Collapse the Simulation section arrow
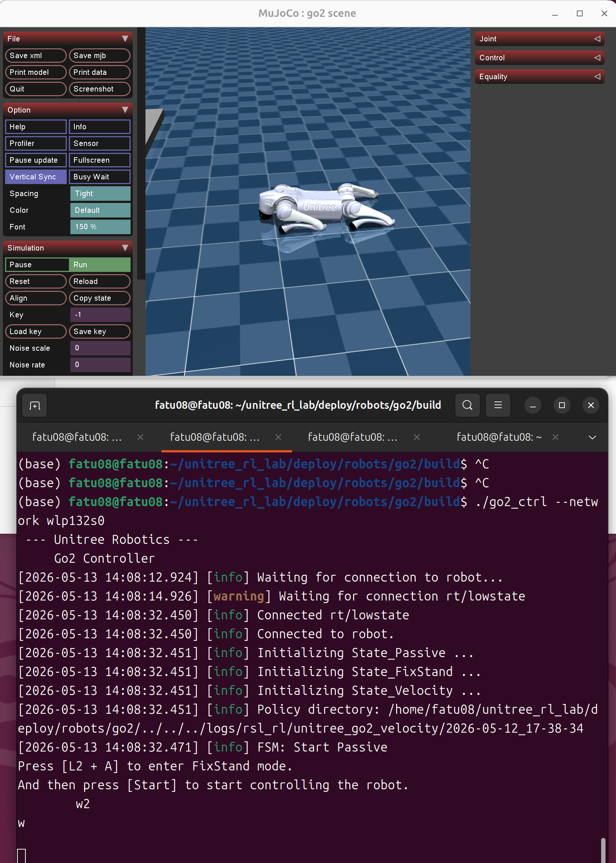616x863 pixels. tap(125, 248)
